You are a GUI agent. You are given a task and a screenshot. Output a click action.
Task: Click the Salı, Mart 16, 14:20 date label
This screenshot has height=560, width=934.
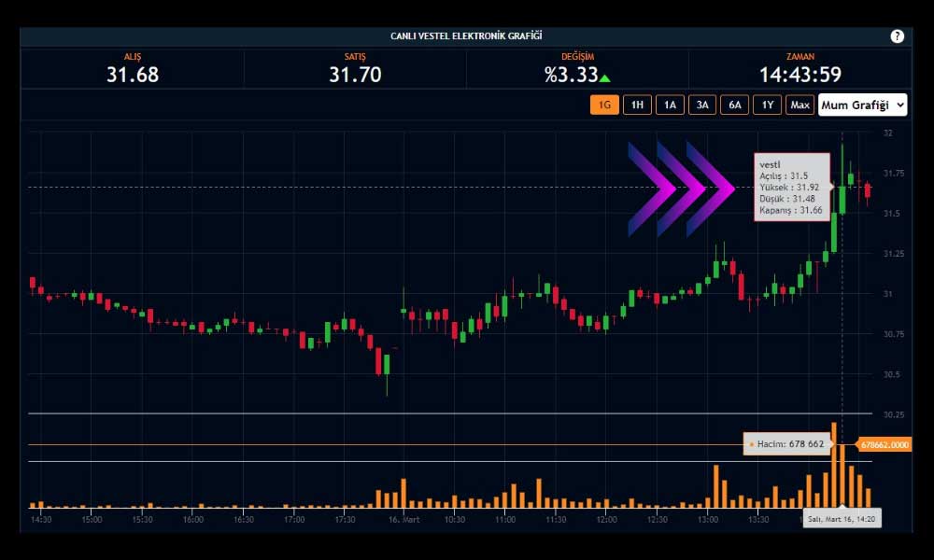coord(842,519)
